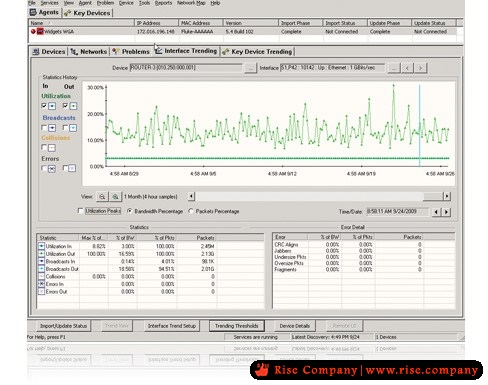Click the Key Devices tab icon
Screen dimensions: 488x385
click(x=68, y=13)
